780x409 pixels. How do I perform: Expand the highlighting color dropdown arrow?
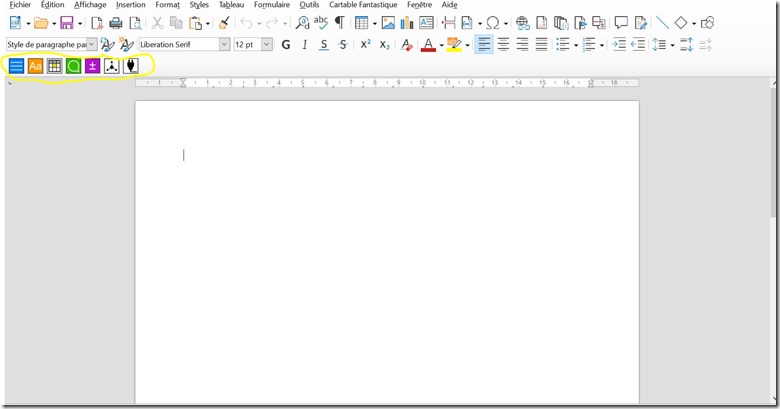click(467, 45)
